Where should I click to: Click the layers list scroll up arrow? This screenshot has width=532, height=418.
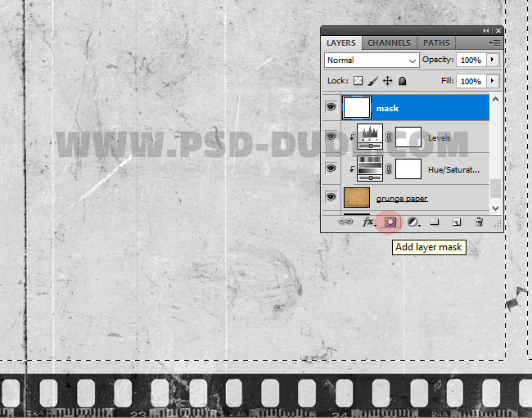click(495, 99)
